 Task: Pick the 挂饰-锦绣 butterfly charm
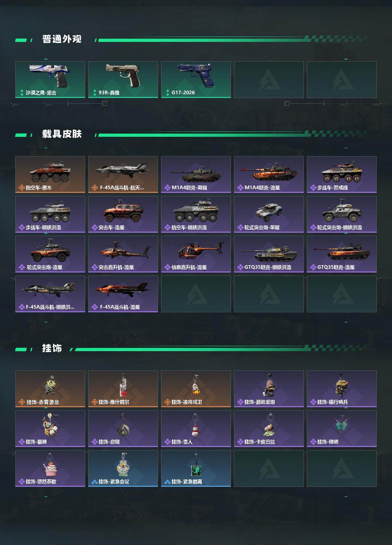(342, 429)
